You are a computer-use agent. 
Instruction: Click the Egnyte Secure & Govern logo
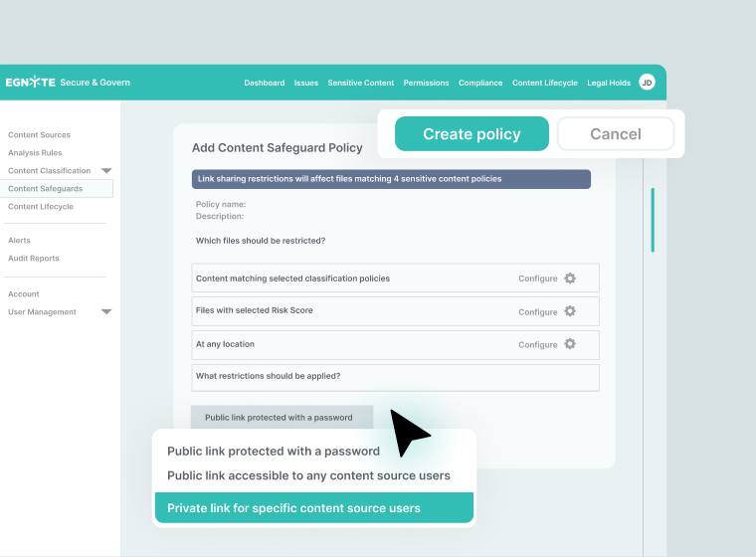click(x=68, y=83)
